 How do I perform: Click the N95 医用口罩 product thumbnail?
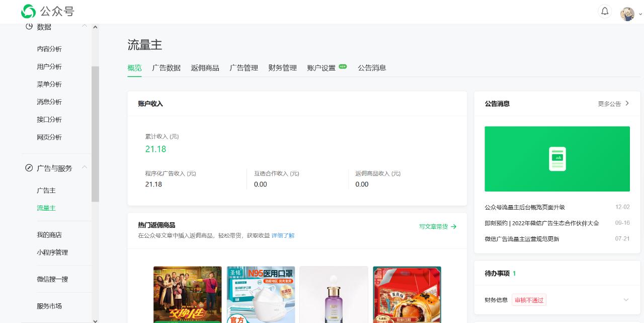coord(261,295)
